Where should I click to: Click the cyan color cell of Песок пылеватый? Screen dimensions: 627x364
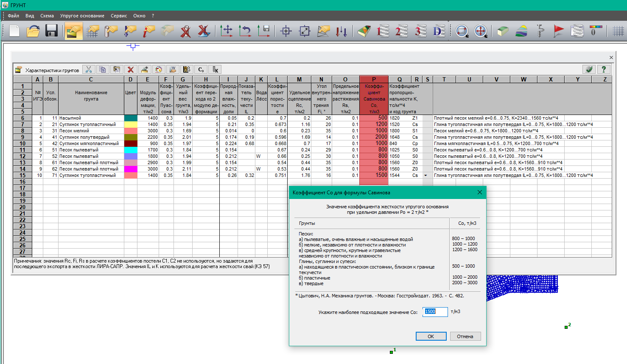click(x=131, y=150)
